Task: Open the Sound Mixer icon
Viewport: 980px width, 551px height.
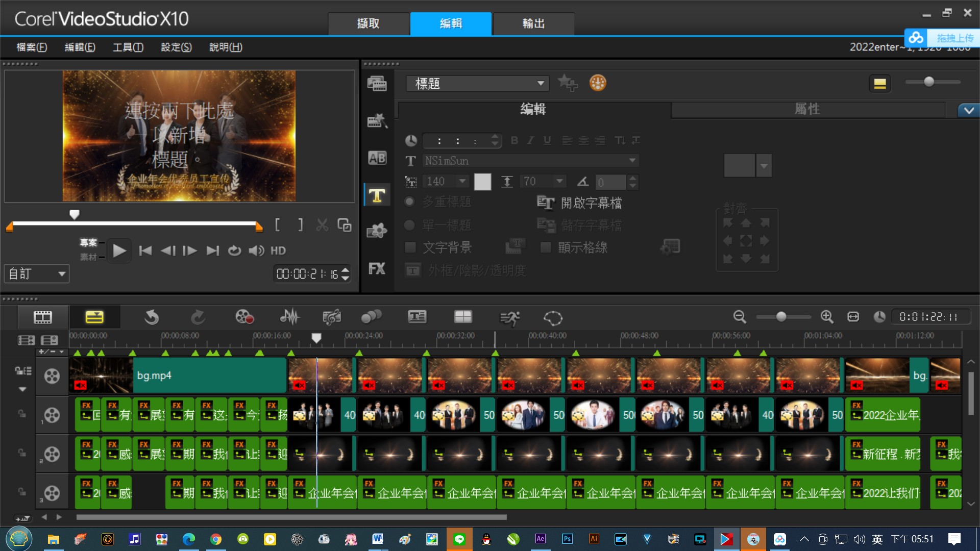Action: coord(290,317)
